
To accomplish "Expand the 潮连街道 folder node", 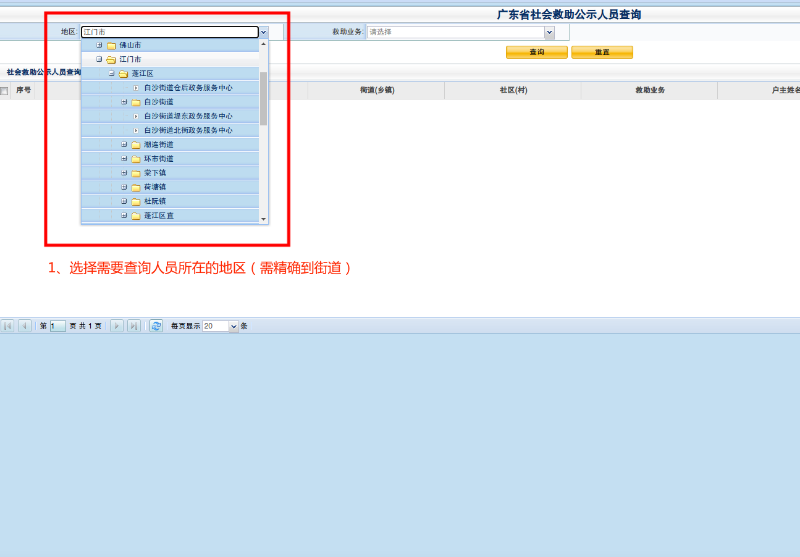I will (x=124, y=144).
